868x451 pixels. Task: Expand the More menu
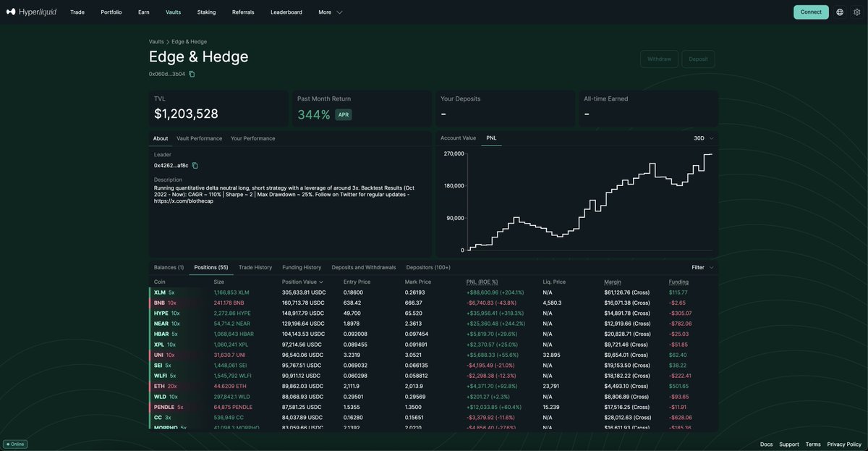(331, 12)
